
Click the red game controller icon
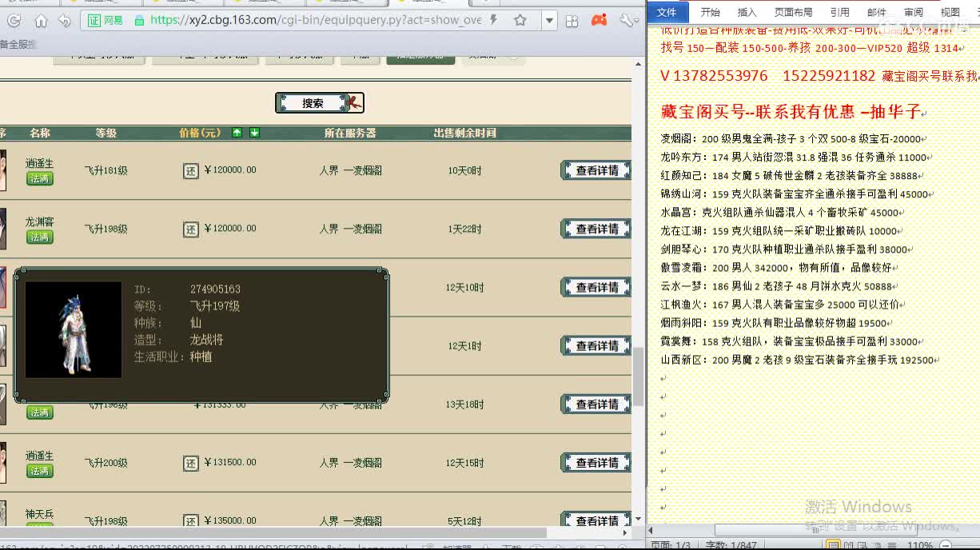coord(598,20)
